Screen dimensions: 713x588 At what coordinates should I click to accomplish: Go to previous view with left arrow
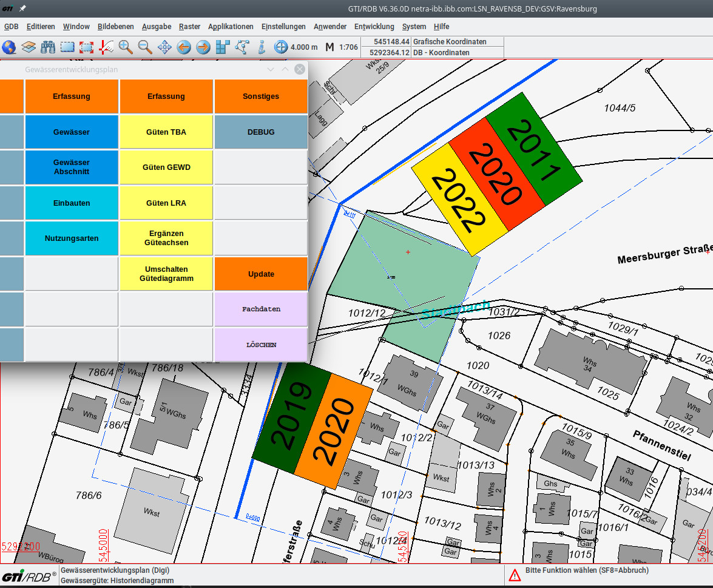[x=184, y=47]
